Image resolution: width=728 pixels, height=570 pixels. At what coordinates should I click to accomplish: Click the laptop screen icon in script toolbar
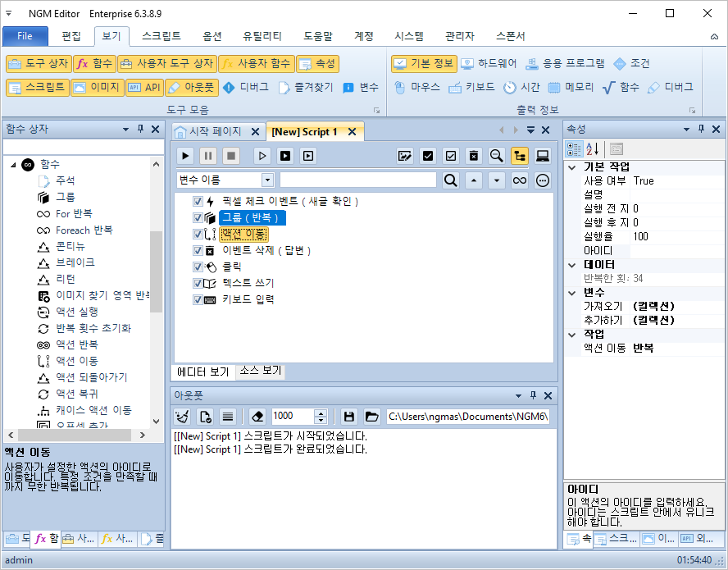click(542, 156)
